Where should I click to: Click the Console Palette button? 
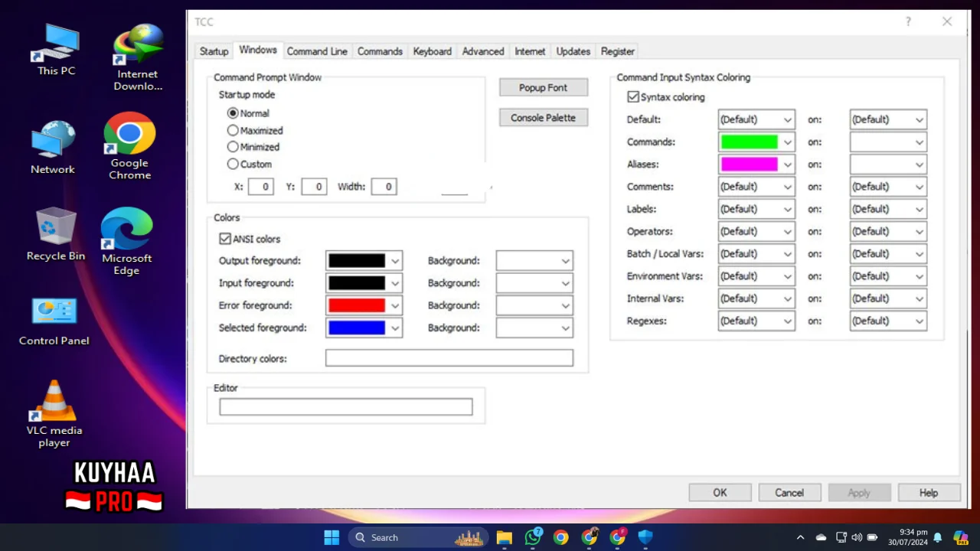pos(544,118)
